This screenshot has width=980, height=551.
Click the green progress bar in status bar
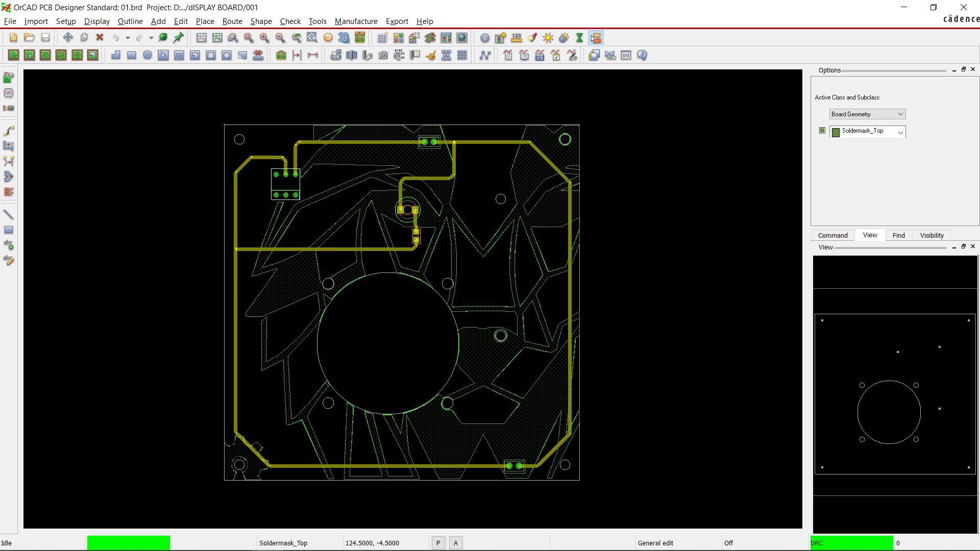pos(129,543)
